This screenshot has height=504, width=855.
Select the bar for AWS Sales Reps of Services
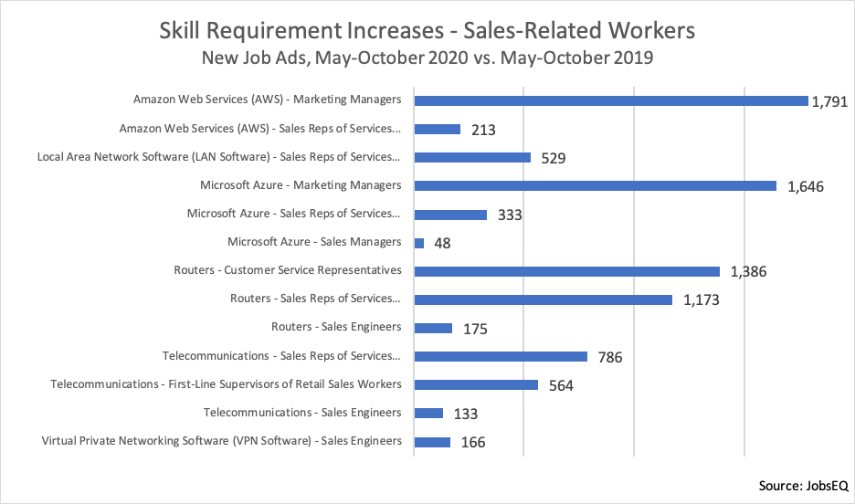[x=438, y=129]
